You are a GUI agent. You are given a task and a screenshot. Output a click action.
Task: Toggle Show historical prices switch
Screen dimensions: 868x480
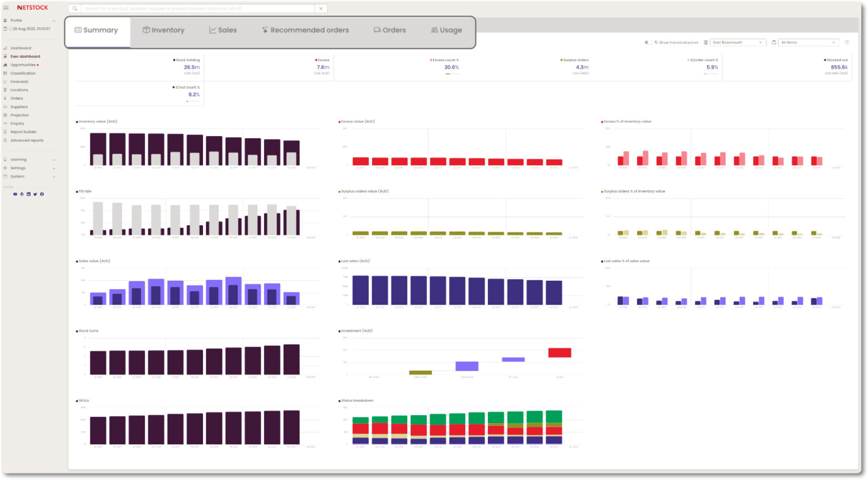(x=648, y=42)
